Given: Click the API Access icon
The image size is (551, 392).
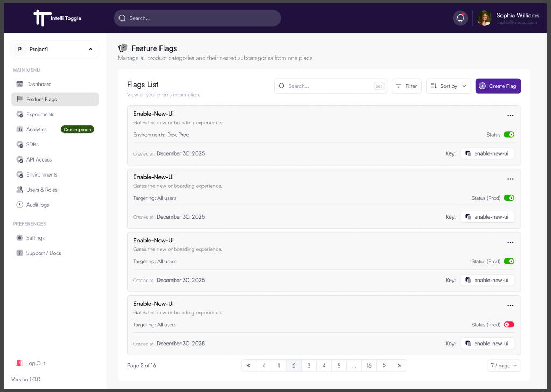Looking at the screenshot, I should 20,159.
